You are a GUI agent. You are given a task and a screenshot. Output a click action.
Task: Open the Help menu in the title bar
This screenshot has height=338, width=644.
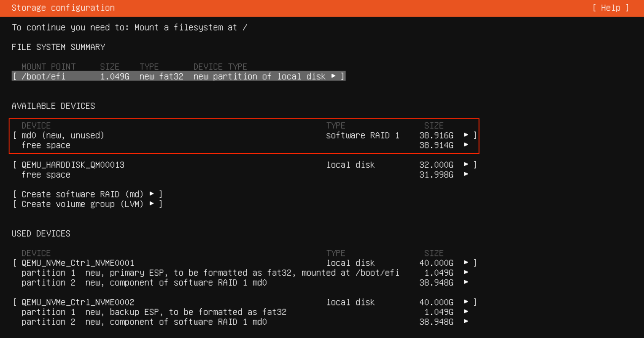click(610, 8)
